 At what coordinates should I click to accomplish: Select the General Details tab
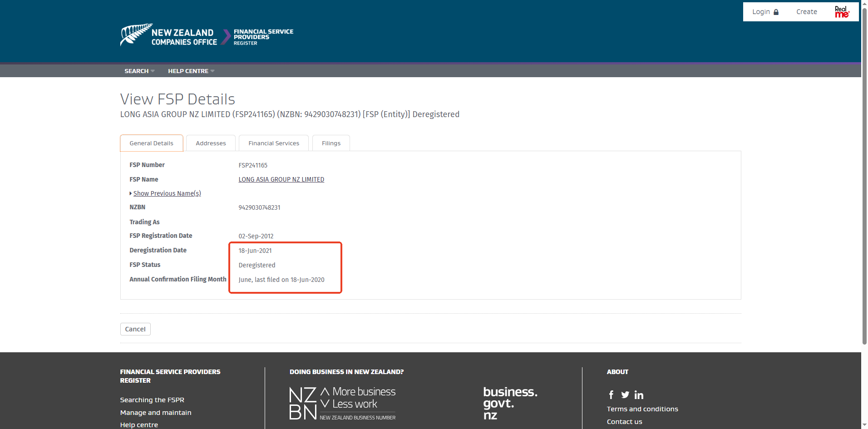[x=151, y=143]
